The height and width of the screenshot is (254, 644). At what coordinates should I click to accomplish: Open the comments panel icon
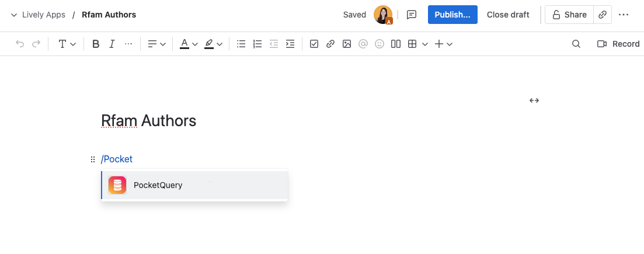[412, 15]
